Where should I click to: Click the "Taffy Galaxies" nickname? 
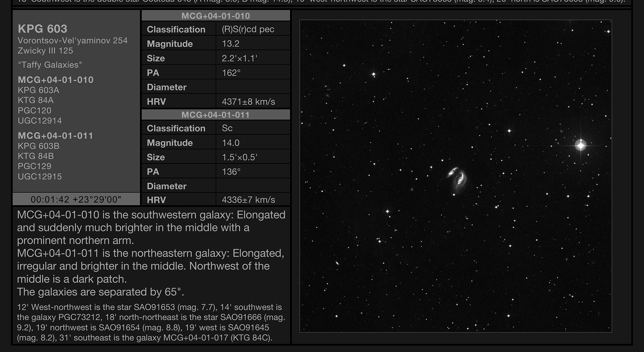click(x=50, y=65)
